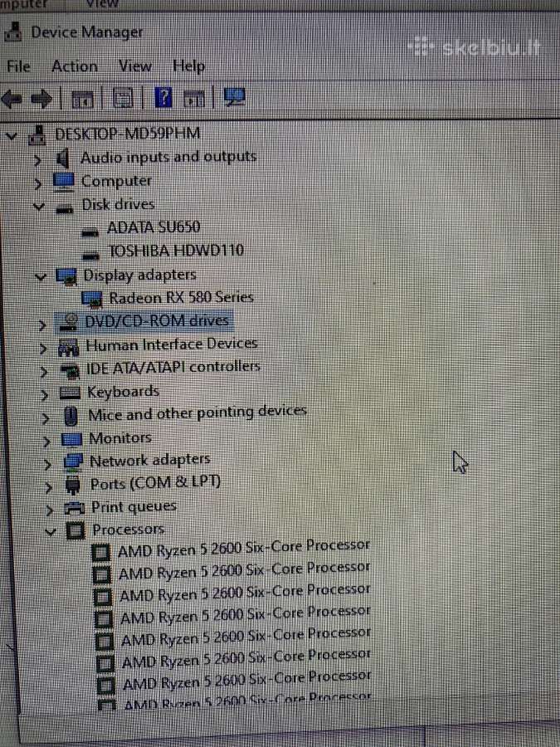Viewport: 560px width, 747px height.
Task: Expand the Monitors category
Action: (x=46, y=442)
